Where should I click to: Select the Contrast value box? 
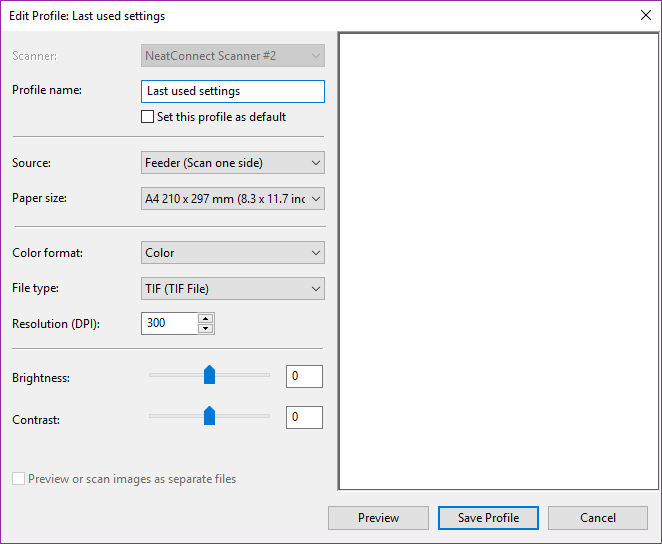pos(304,417)
